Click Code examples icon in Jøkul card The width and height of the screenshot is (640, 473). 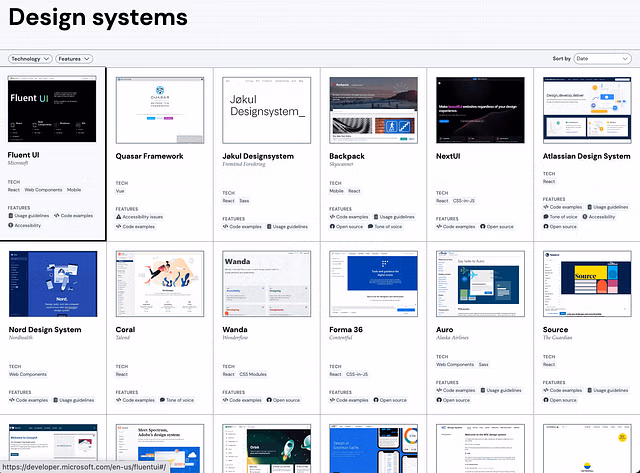225,227
